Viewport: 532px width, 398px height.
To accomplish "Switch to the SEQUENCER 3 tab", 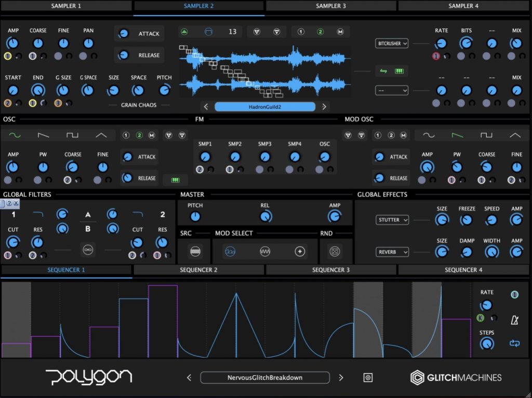I will [x=331, y=270].
